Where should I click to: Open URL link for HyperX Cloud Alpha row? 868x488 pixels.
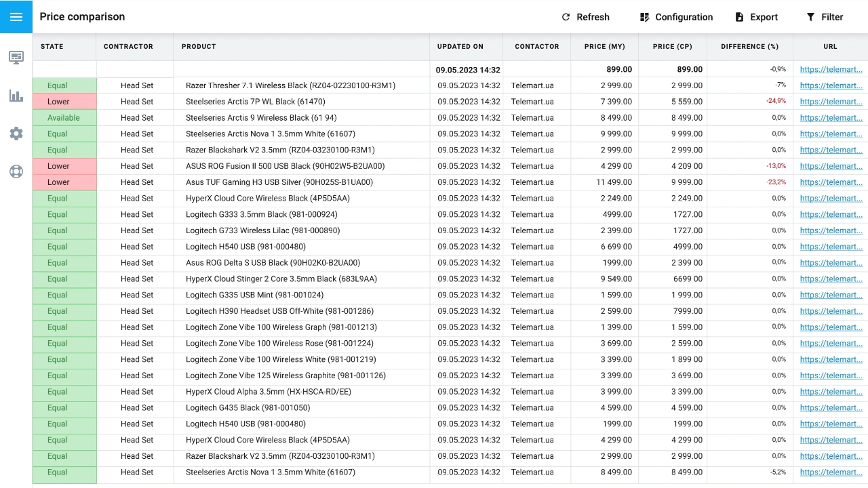[x=831, y=392]
